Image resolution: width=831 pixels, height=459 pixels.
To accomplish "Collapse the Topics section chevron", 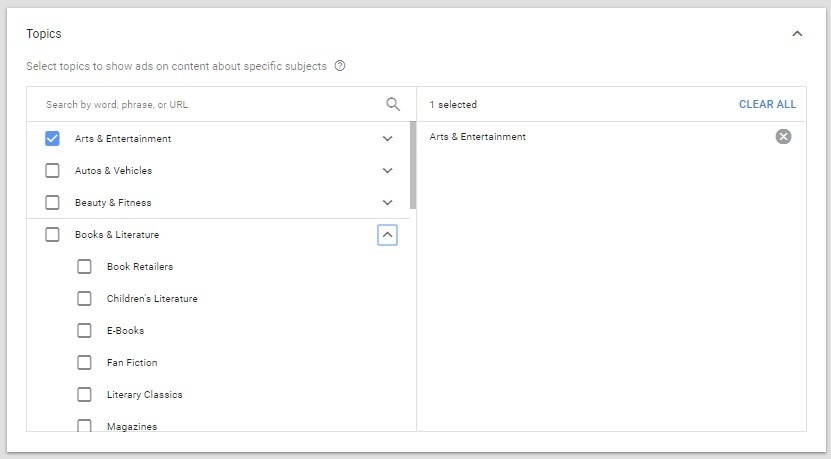I will tap(797, 34).
